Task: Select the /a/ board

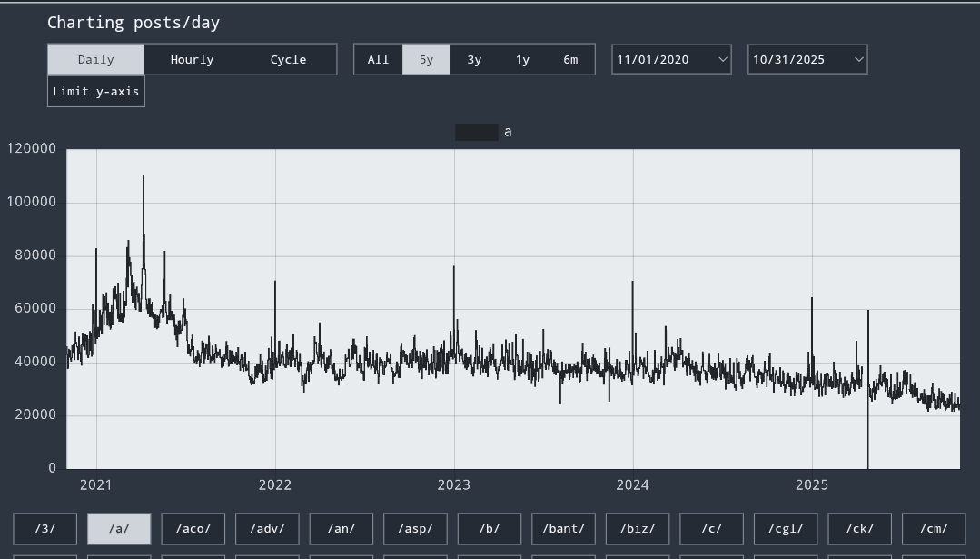Action: point(119,529)
